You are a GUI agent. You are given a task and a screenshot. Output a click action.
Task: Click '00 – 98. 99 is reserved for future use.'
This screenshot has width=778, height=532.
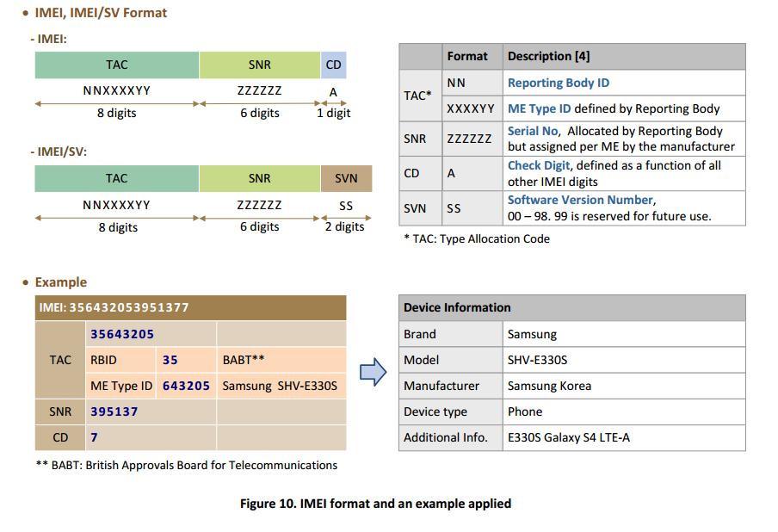click(x=609, y=216)
